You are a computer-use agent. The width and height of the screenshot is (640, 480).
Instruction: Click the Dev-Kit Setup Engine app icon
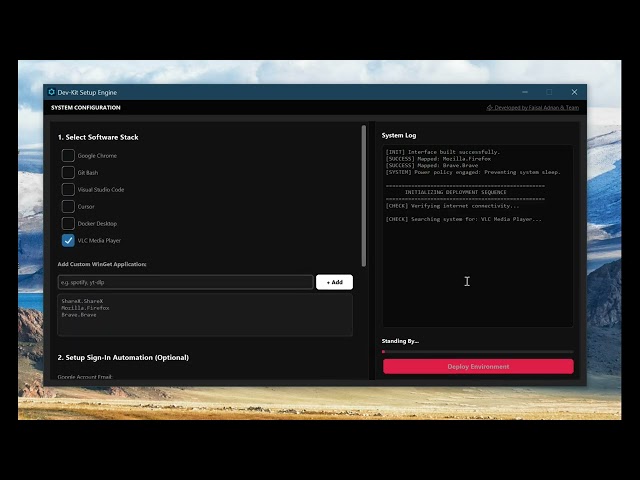(x=51, y=92)
